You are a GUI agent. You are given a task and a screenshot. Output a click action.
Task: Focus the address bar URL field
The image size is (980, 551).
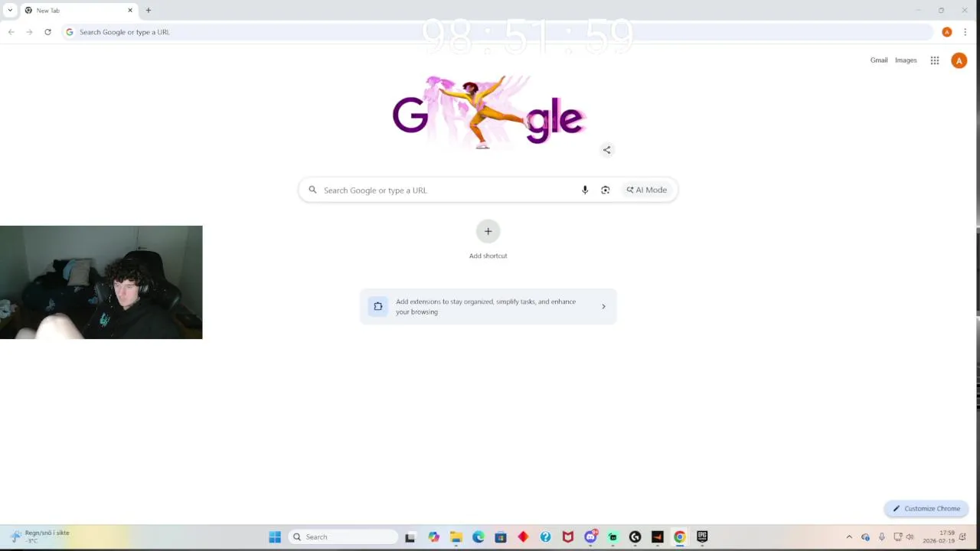click(x=498, y=32)
